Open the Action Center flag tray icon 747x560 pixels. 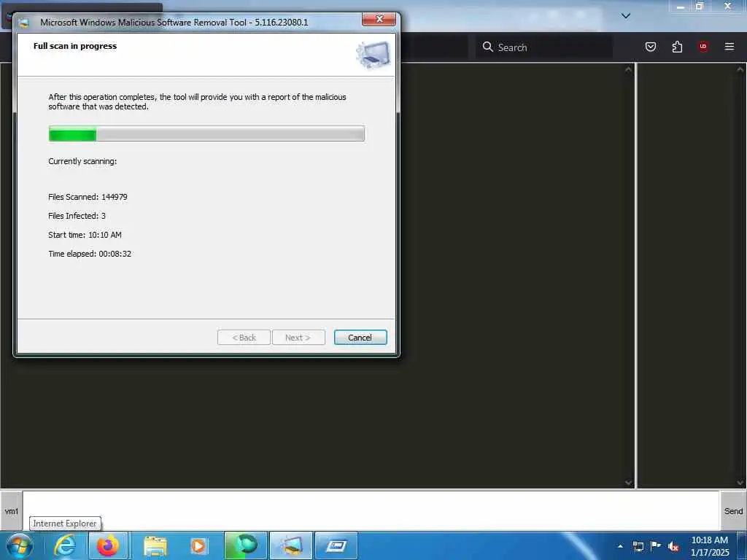click(656, 545)
